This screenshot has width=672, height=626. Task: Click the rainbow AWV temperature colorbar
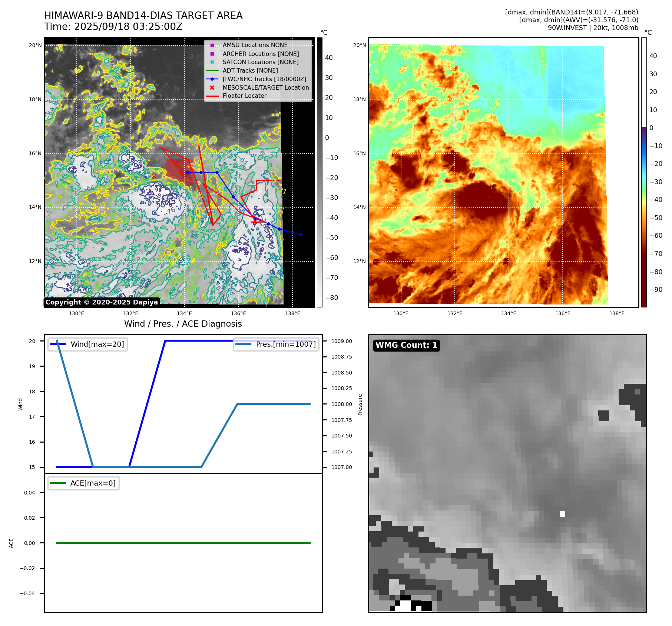pos(644,172)
